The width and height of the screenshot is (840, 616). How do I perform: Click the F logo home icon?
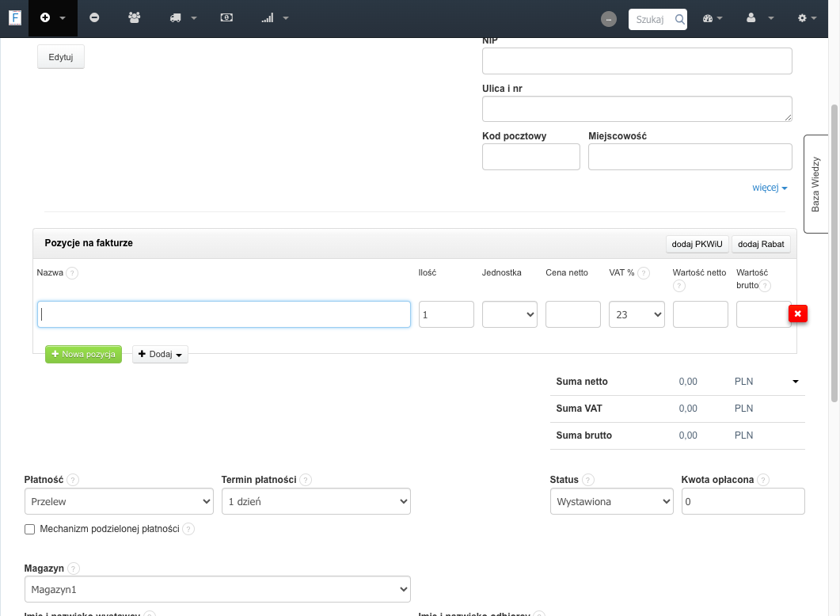pyautogui.click(x=15, y=17)
